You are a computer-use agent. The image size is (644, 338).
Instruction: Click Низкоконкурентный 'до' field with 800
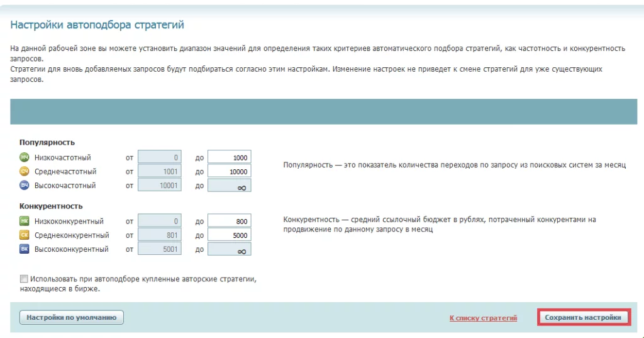pos(229,221)
